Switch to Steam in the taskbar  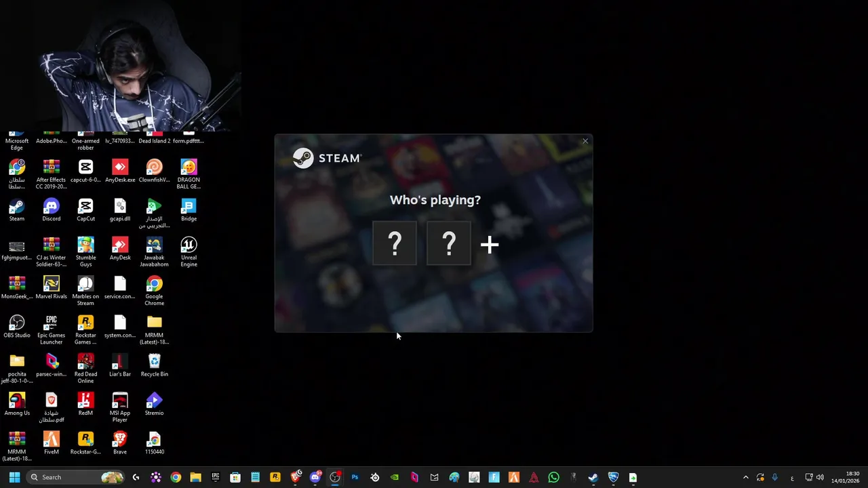[593, 477]
